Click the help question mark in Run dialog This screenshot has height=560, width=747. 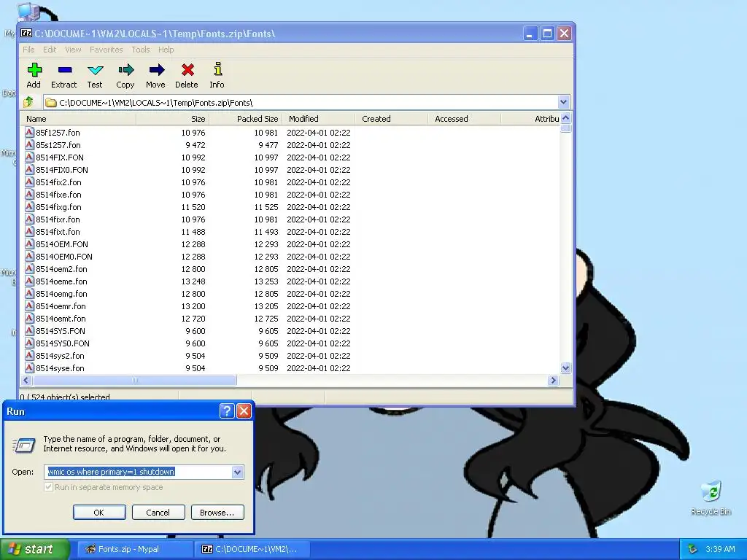[x=227, y=411]
